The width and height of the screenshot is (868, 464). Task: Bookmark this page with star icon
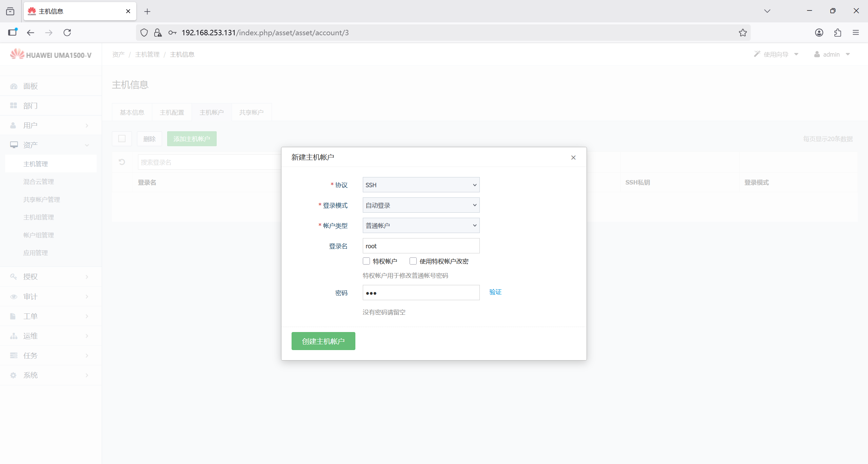[x=743, y=33]
